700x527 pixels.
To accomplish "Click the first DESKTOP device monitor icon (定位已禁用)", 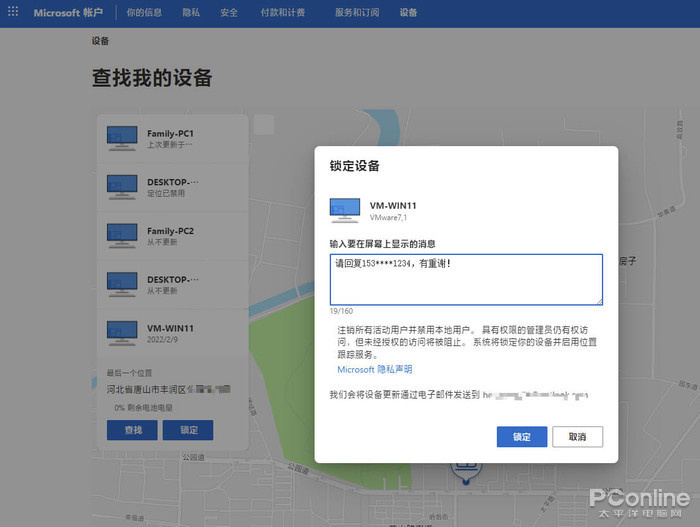I will point(122,187).
